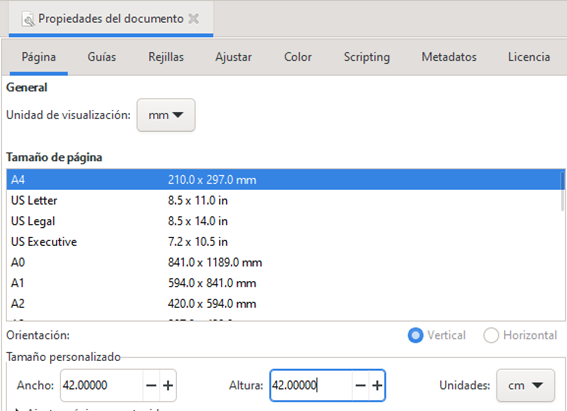
Task: Open the Scripting tab
Action: click(367, 57)
